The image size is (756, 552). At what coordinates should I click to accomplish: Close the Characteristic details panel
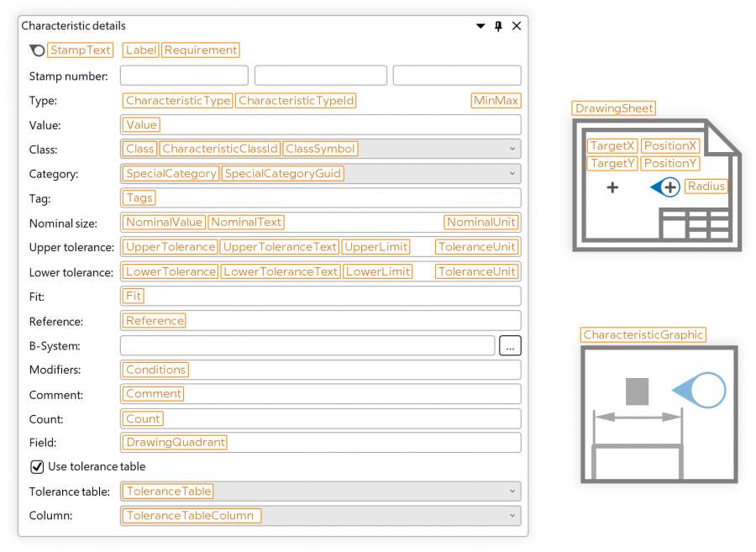pos(517,26)
